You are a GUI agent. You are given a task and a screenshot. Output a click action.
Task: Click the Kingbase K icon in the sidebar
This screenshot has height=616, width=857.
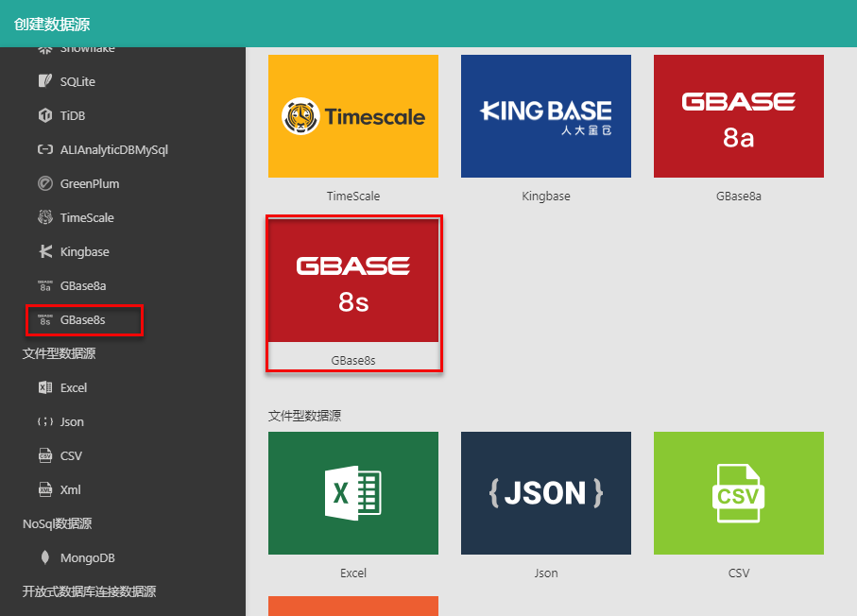pyautogui.click(x=44, y=251)
